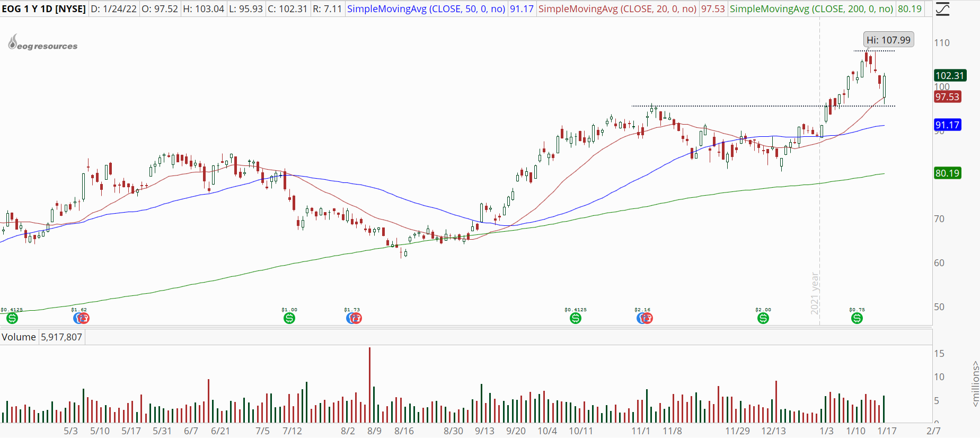Click the H: 103.04 high value
The height and width of the screenshot is (438, 980).
(x=204, y=9)
